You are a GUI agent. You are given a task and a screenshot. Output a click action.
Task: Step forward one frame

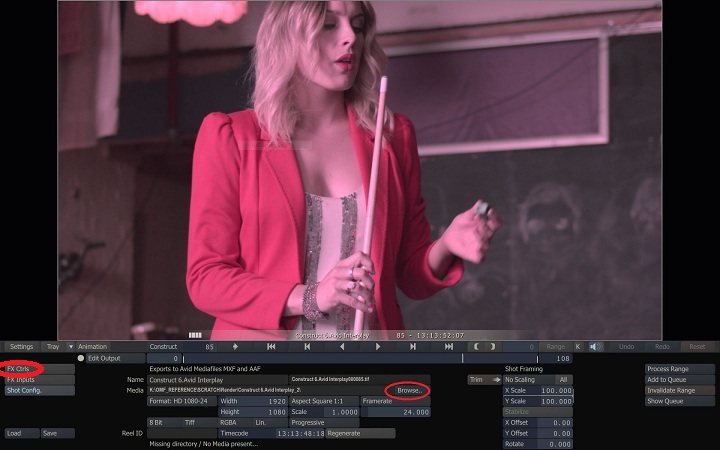click(x=413, y=347)
